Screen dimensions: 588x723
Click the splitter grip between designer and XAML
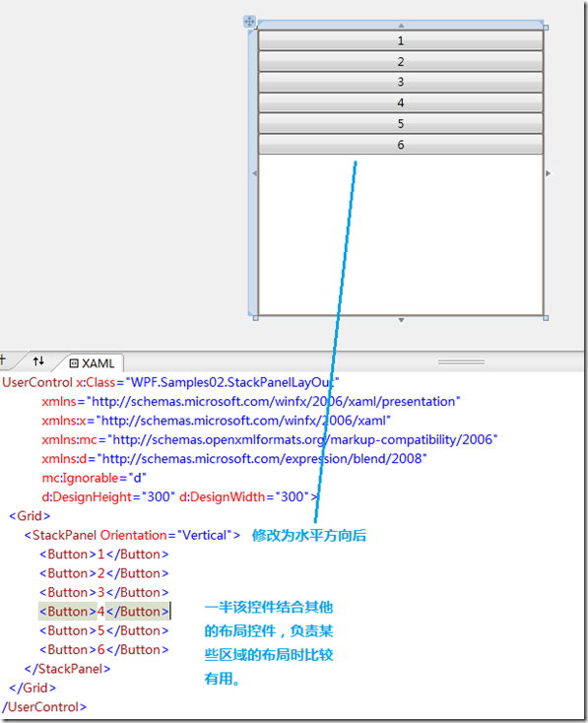tap(461, 361)
